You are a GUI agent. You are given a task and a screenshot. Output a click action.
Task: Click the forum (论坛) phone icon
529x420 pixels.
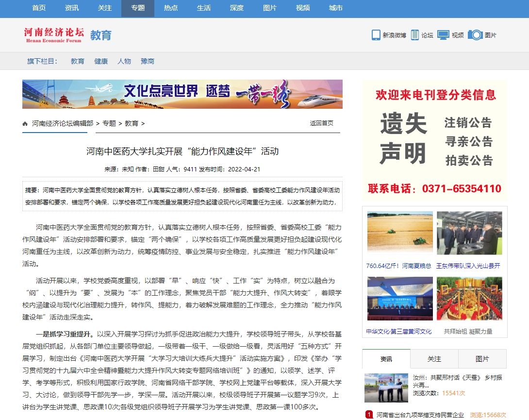(415, 35)
